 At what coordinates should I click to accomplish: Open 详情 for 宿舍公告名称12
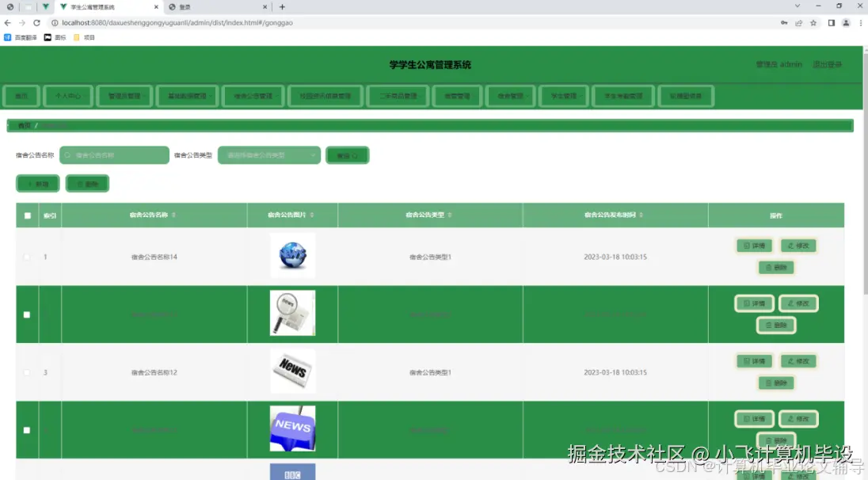(x=754, y=361)
